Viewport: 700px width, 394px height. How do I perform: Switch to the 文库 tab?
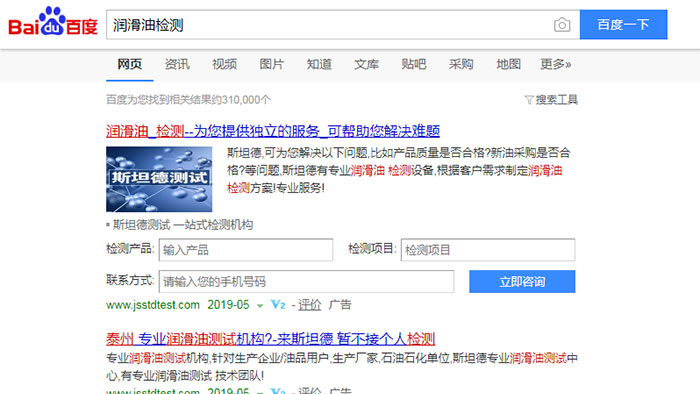366,64
